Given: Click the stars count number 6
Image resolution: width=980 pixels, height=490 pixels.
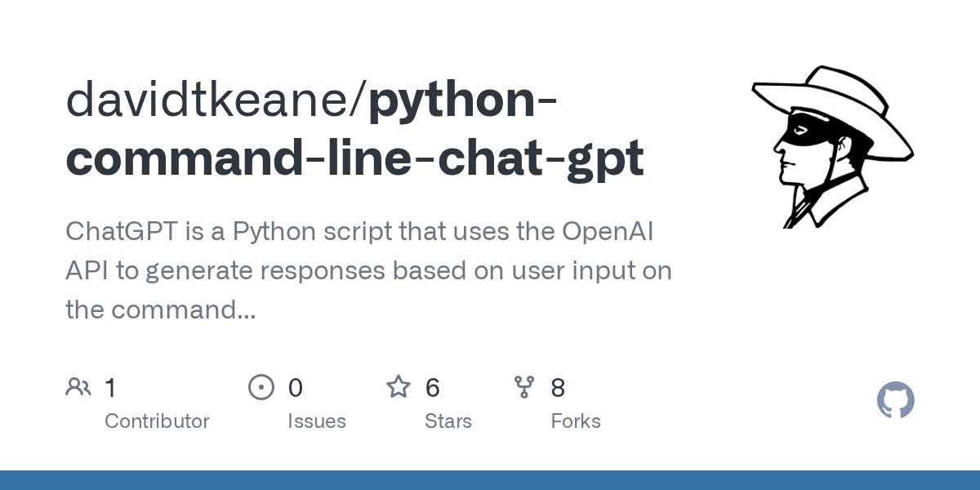Looking at the screenshot, I should (x=432, y=388).
